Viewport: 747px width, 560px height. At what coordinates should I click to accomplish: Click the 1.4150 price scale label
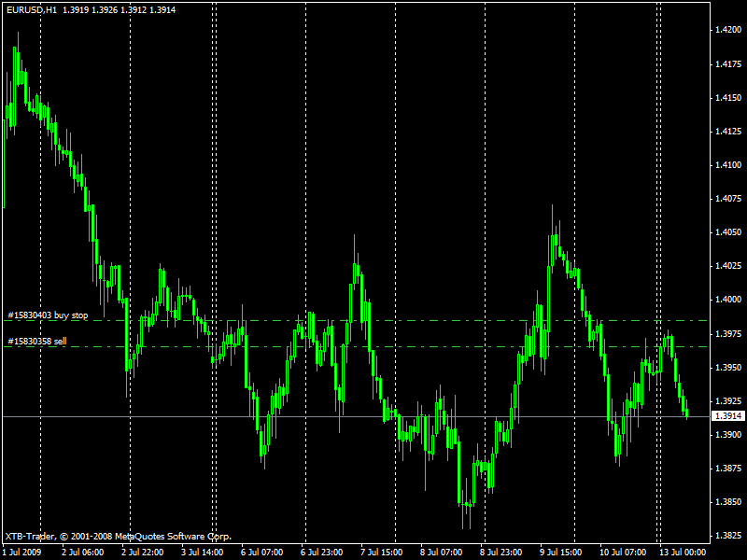pyautogui.click(x=728, y=98)
